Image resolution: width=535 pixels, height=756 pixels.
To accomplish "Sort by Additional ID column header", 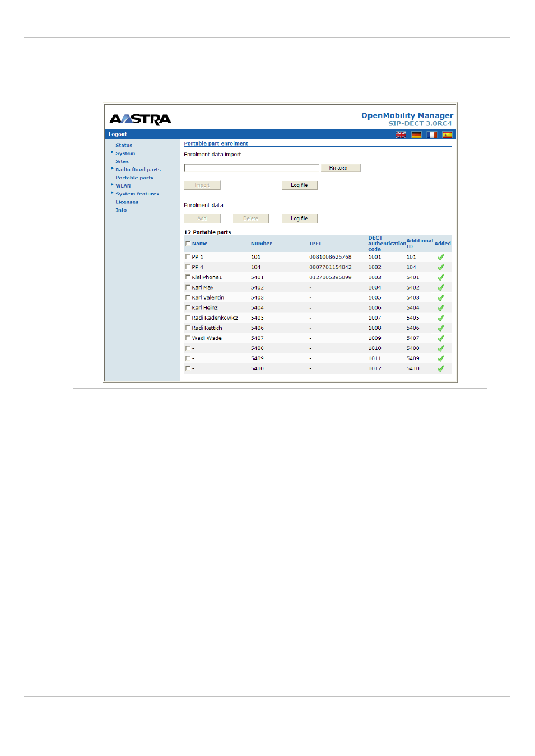I will click(x=420, y=244).
